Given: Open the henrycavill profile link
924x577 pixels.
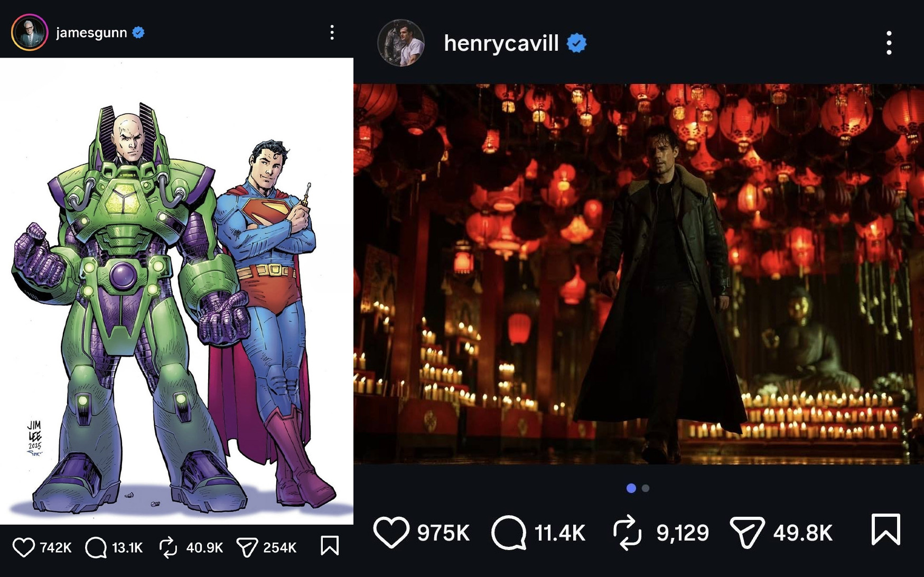Looking at the screenshot, I should (x=501, y=43).
